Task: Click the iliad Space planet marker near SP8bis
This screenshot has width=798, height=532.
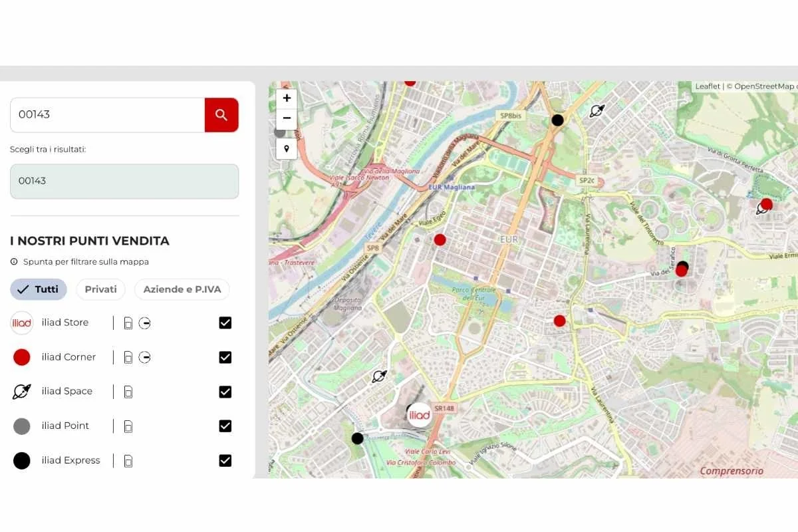Action: click(597, 110)
